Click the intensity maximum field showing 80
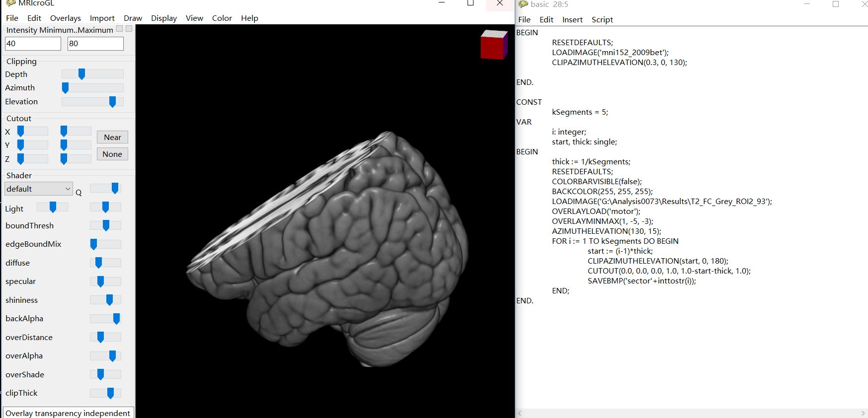Viewport: 868px width, 418px height. click(x=95, y=44)
